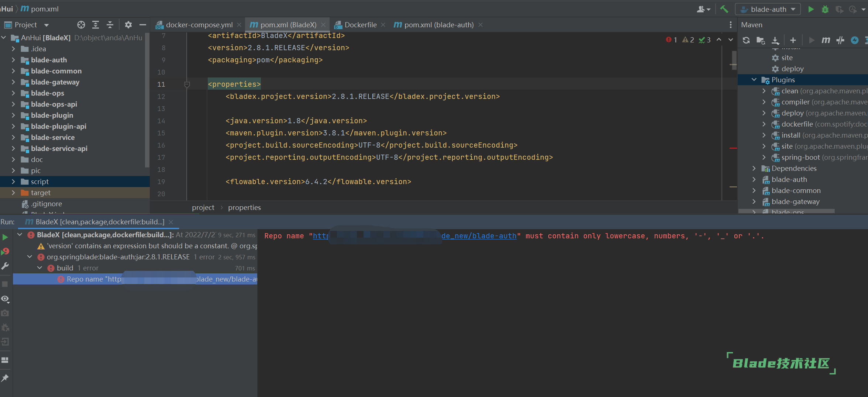
Task: Click Expand All icon in Project panel
Action: (96, 25)
